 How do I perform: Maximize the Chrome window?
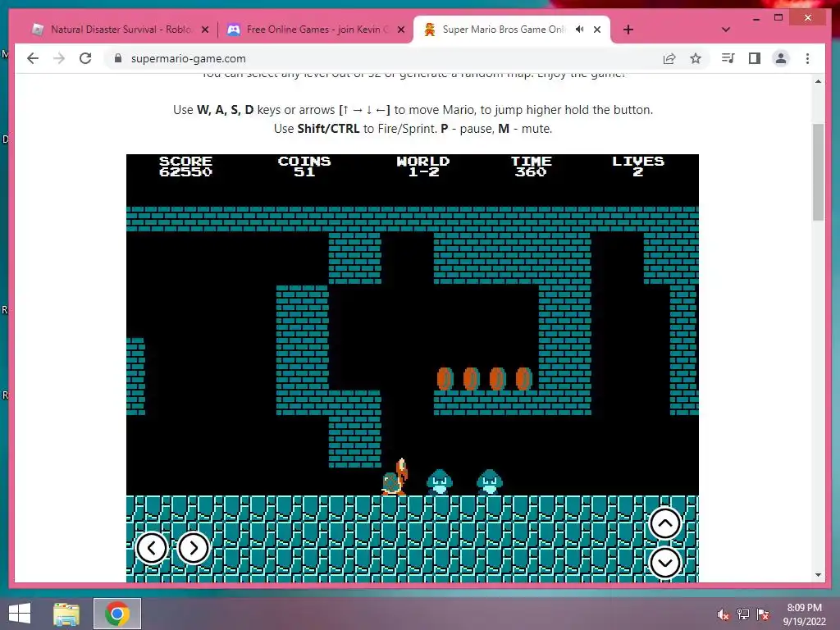click(778, 18)
